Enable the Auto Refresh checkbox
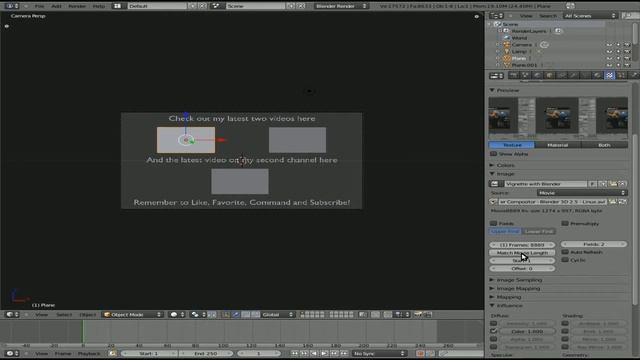Viewport: 640px width, 360px height. tap(565, 252)
